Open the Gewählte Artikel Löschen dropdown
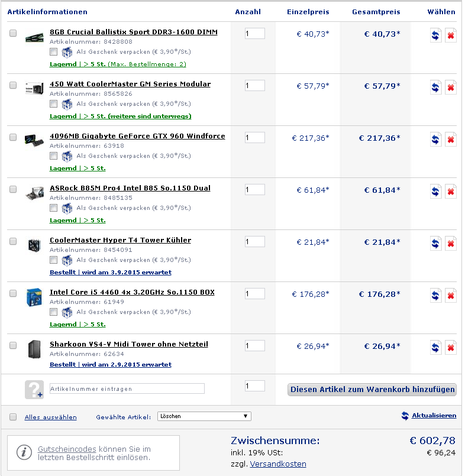 click(x=204, y=416)
